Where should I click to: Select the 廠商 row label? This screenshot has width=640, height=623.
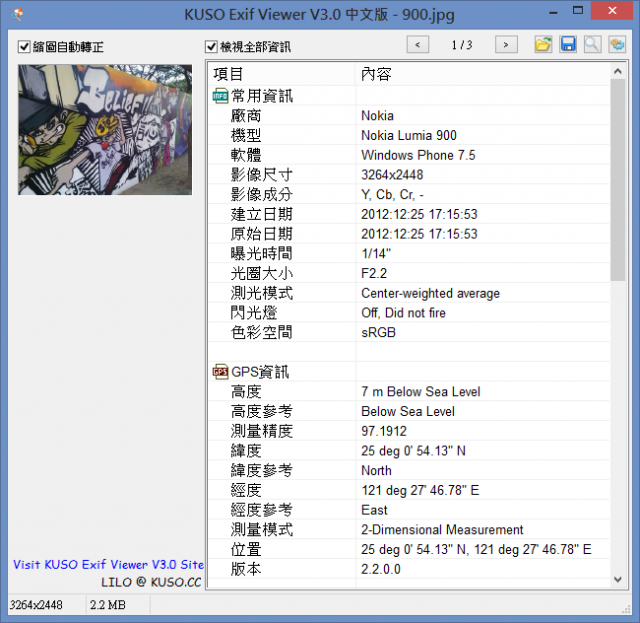[x=246, y=116]
